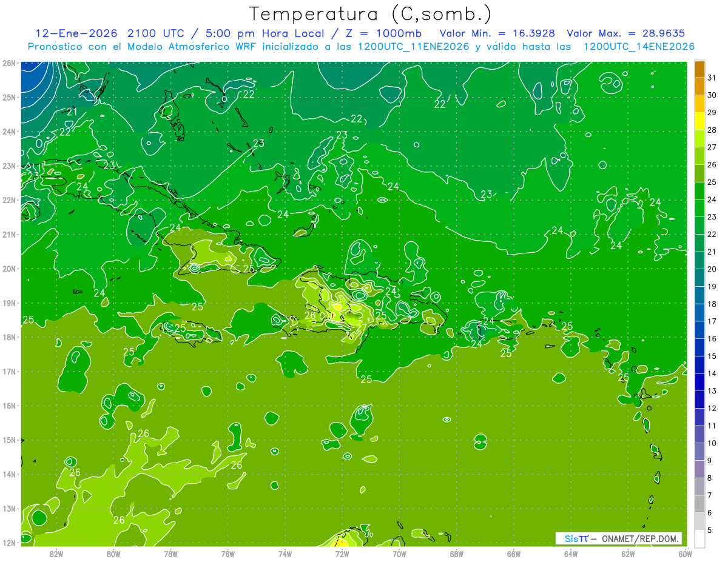This screenshot has height=562, width=728.
Task: Click the '70W' longitude axis label
Action: click(399, 554)
